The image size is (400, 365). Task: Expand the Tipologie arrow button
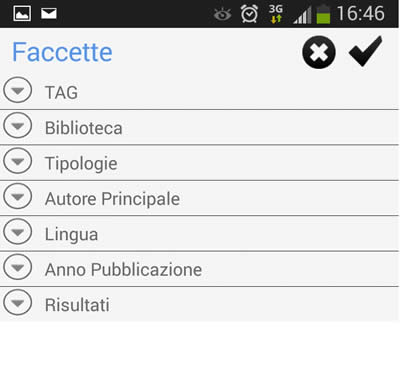tap(18, 161)
